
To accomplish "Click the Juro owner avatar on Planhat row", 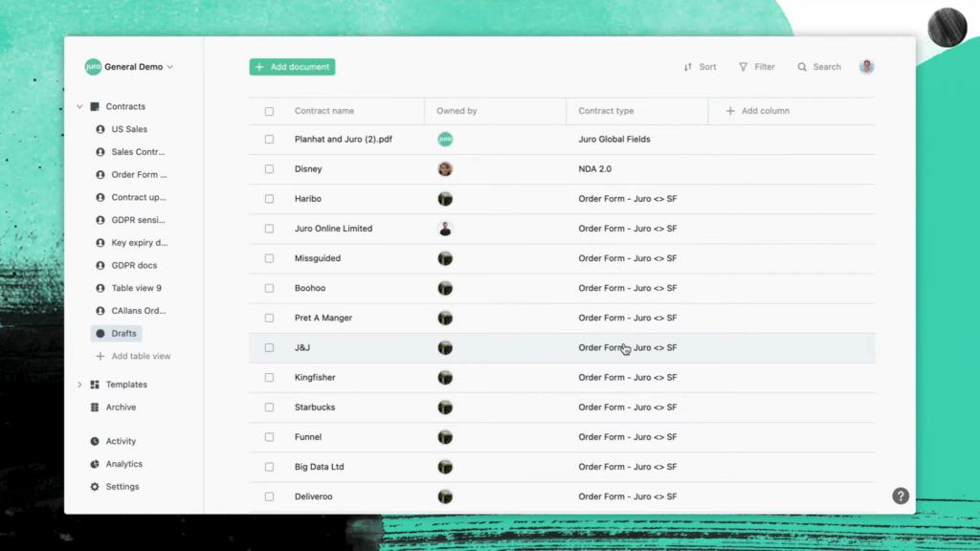I will (x=445, y=139).
